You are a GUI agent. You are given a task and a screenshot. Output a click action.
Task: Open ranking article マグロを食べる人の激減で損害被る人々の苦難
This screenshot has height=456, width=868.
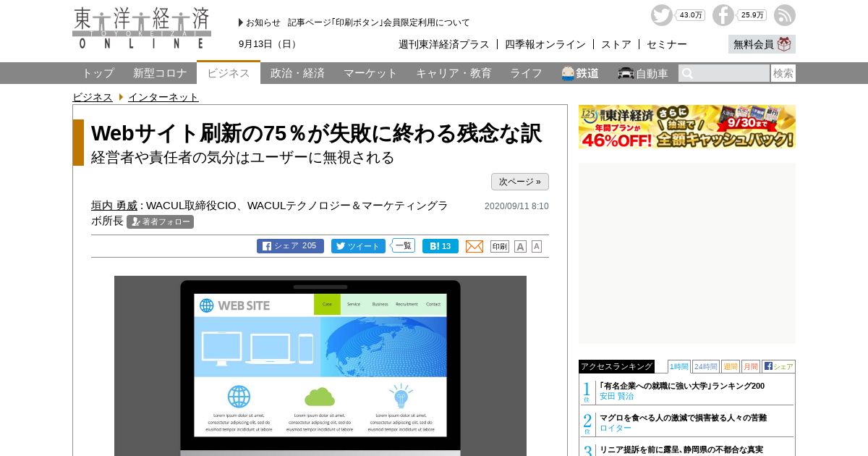coord(683,418)
